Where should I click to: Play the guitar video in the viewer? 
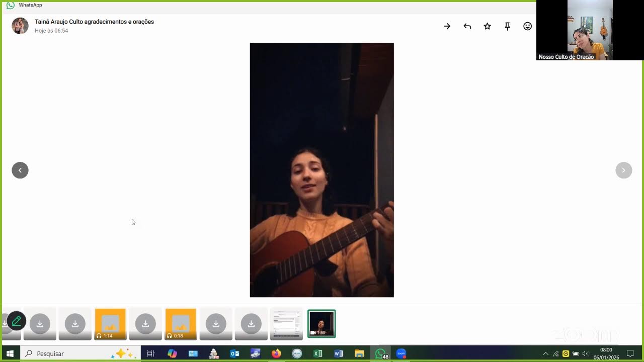pos(321,170)
